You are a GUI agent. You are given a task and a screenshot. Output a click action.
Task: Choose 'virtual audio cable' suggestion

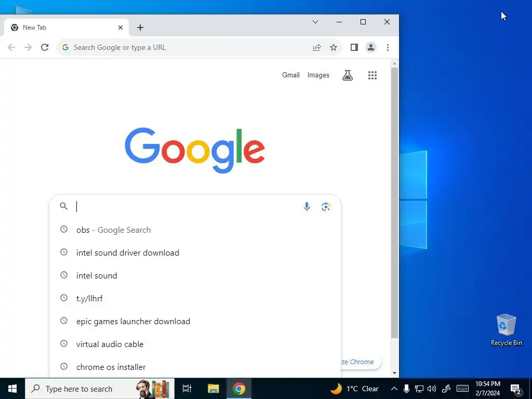pos(195,344)
